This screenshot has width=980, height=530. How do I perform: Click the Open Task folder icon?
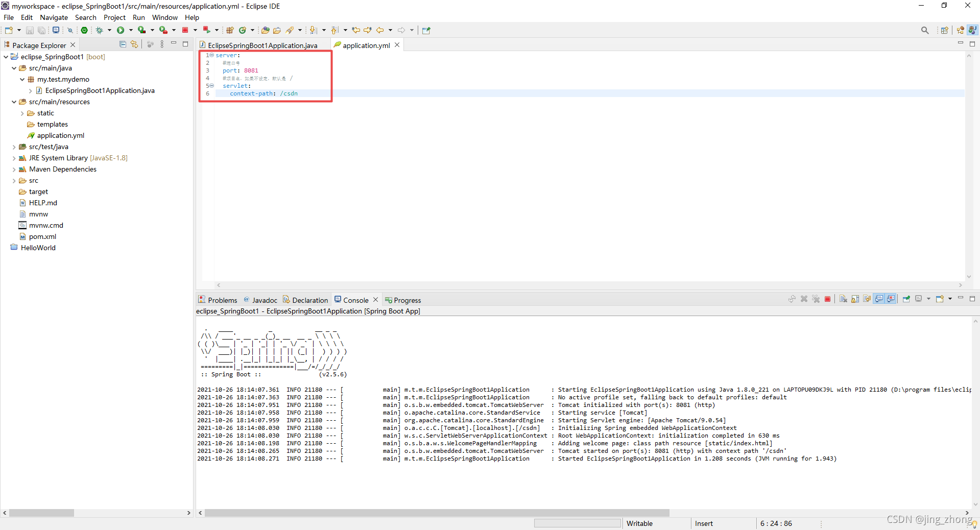[277, 30]
